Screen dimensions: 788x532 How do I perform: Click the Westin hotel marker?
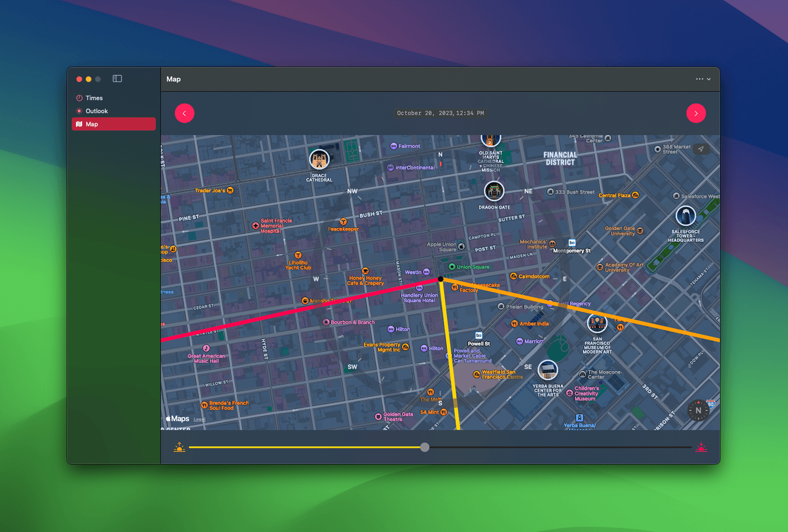coord(426,272)
